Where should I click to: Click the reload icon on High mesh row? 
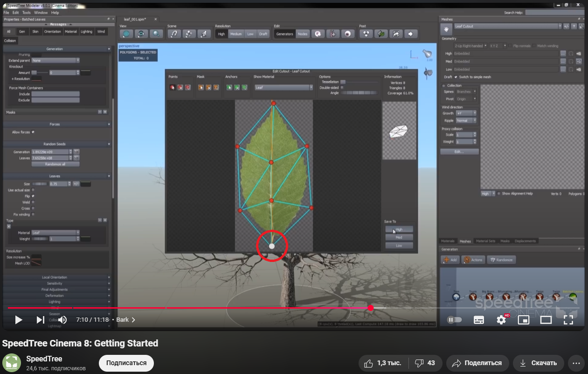[x=571, y=54]
